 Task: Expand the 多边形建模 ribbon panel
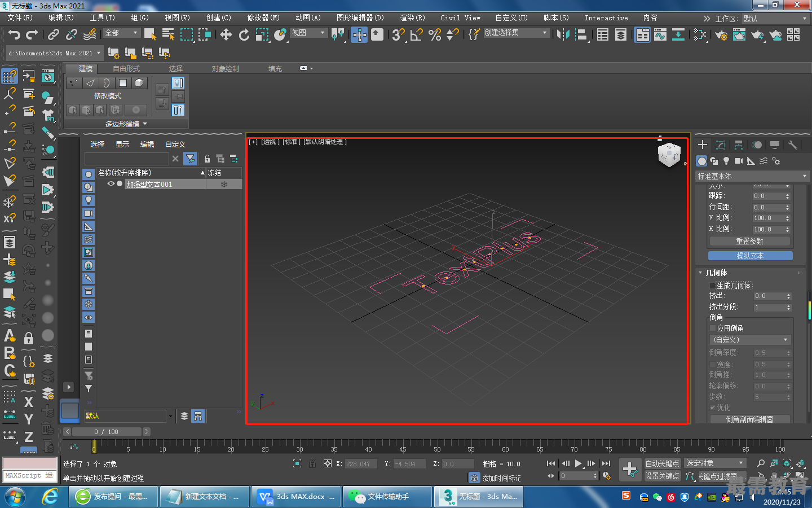pos(126,124)
